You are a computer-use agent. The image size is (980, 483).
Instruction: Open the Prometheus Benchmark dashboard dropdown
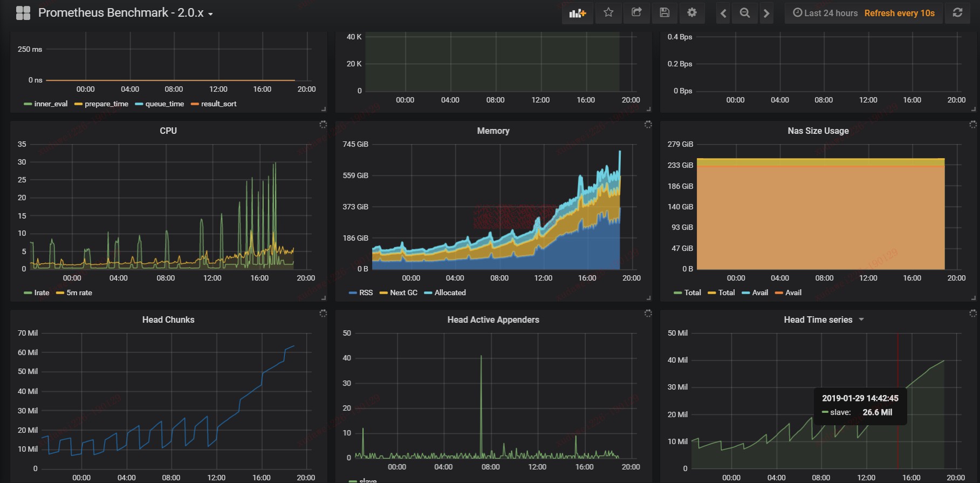pyautogui.click(x=126, y=13)
